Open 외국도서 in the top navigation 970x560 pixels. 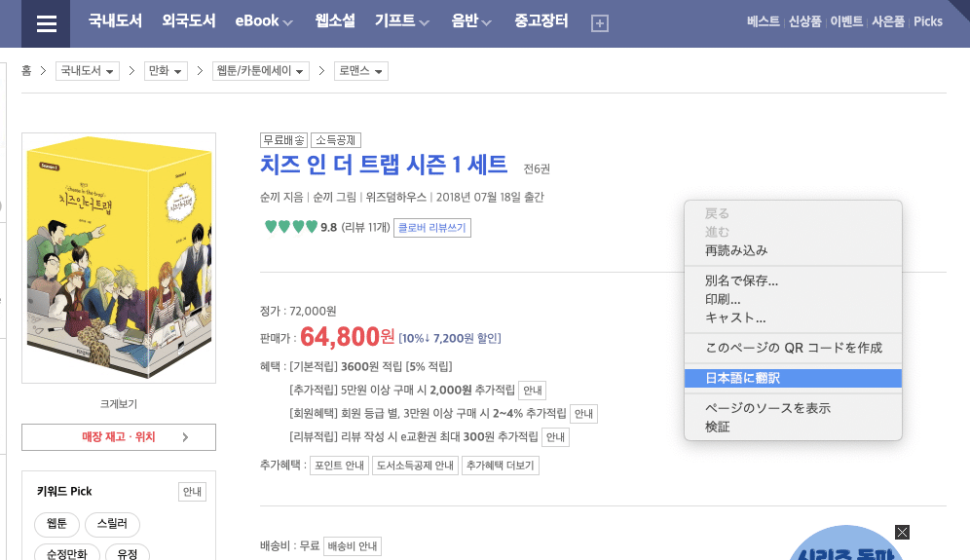[189, 21]
